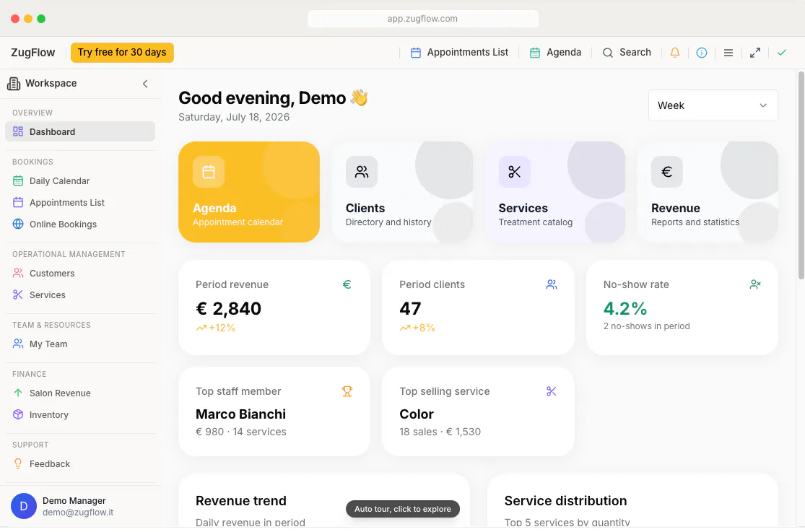Click the notification bell icon
Screen dimensions: 805x532
pyautogui.click(x=674, y=53)
